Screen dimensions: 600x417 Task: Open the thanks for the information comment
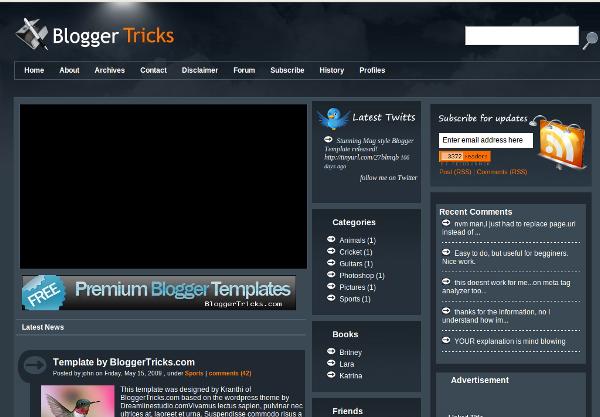[x=496, y=316]
